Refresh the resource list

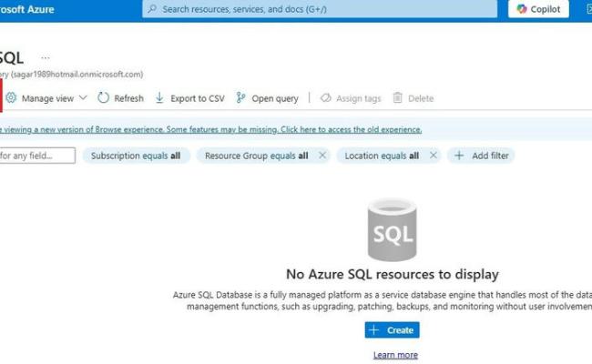pos(120,98)
